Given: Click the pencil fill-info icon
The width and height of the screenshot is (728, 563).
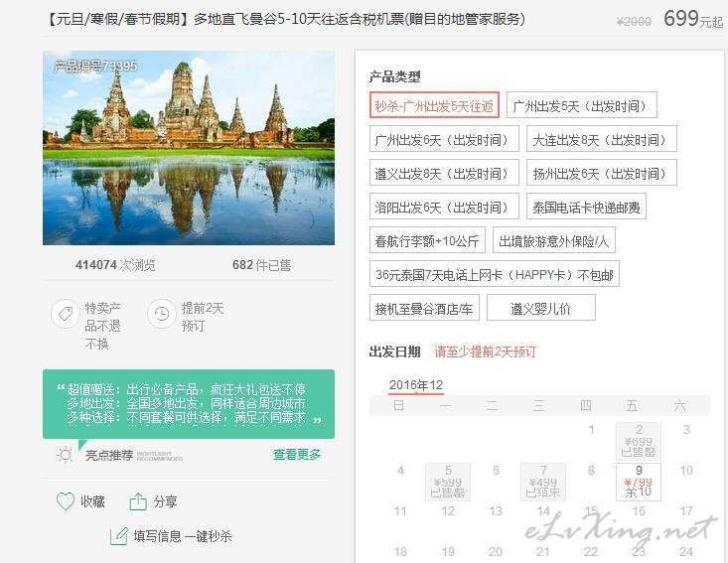Looking at the screenshot, I should [x=119, y=536].
